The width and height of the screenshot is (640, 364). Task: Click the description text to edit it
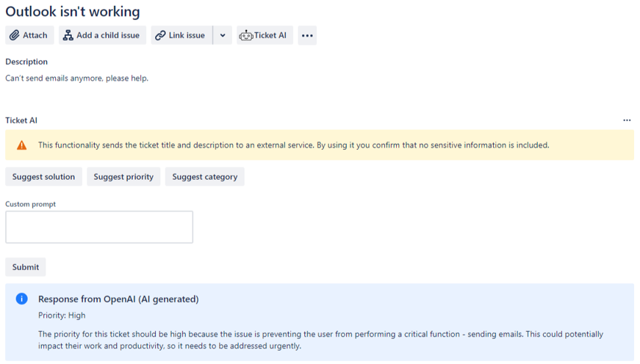coord(76,78)
